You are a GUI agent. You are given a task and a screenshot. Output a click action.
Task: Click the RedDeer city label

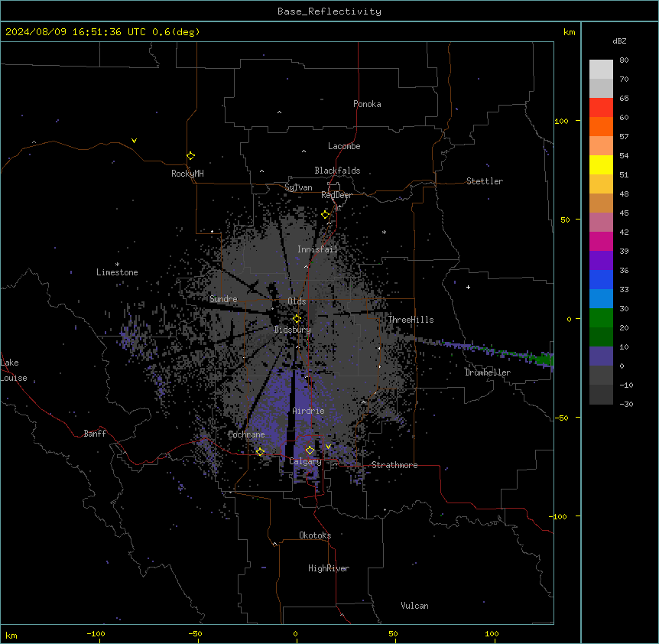(x=336, y=195)
